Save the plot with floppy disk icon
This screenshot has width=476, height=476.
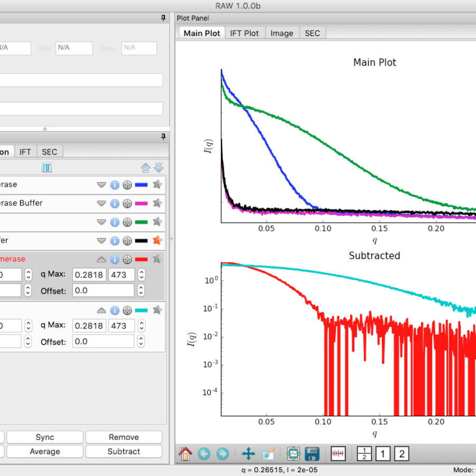312,454
